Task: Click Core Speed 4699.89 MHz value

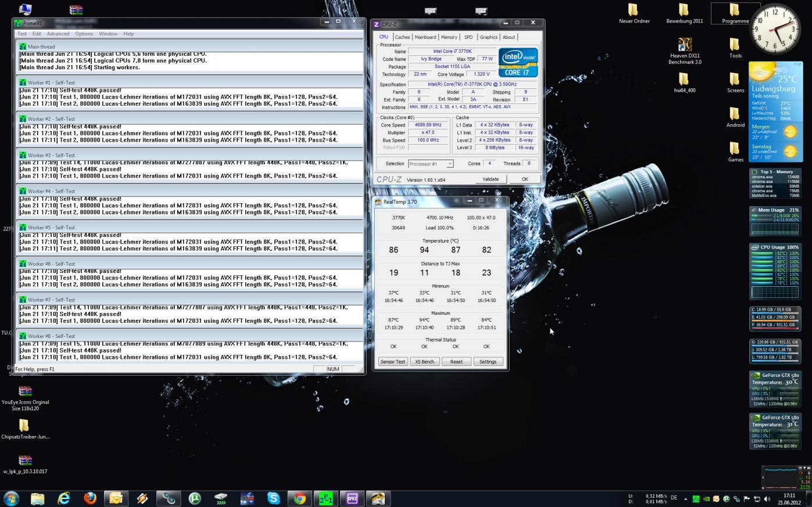Action: click(x=428, y=125)
